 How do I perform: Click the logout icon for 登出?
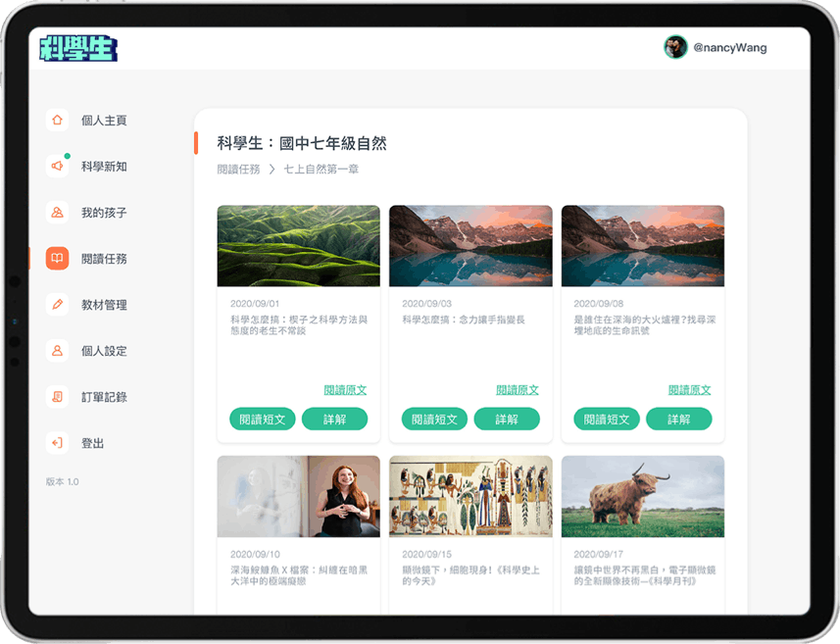57,442
